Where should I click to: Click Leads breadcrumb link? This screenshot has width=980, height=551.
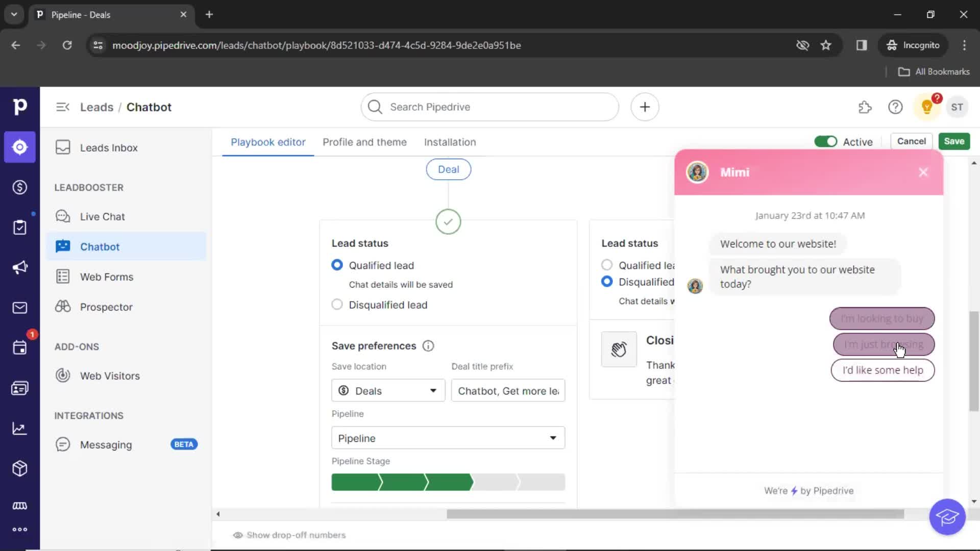96,107
